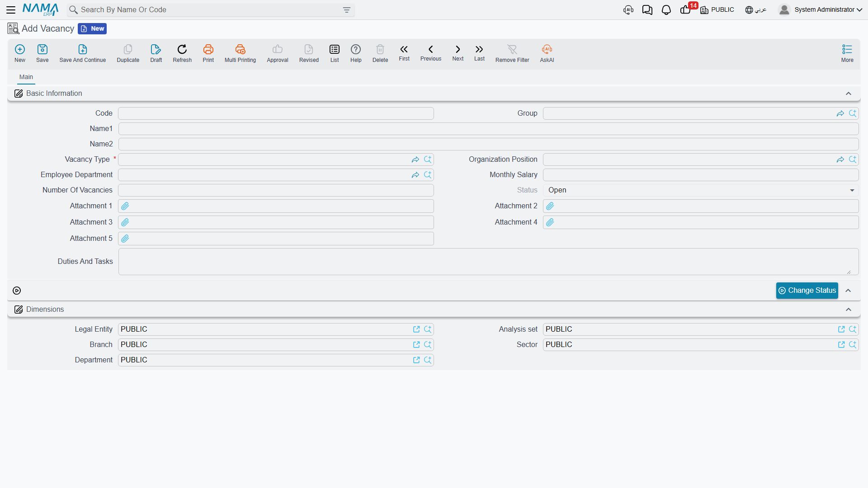Print the vacancy document
This screenshot has height=488, width=868.
pos(208,53)
